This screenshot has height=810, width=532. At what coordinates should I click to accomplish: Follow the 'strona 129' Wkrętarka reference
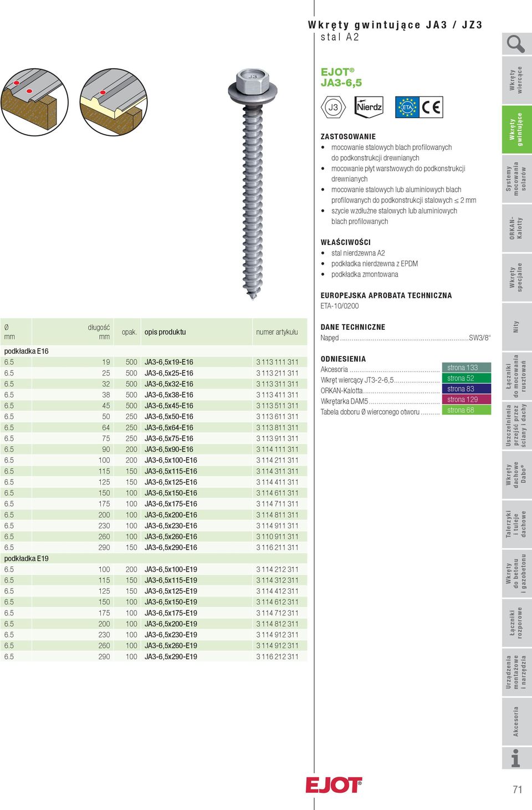coord(466,399)
